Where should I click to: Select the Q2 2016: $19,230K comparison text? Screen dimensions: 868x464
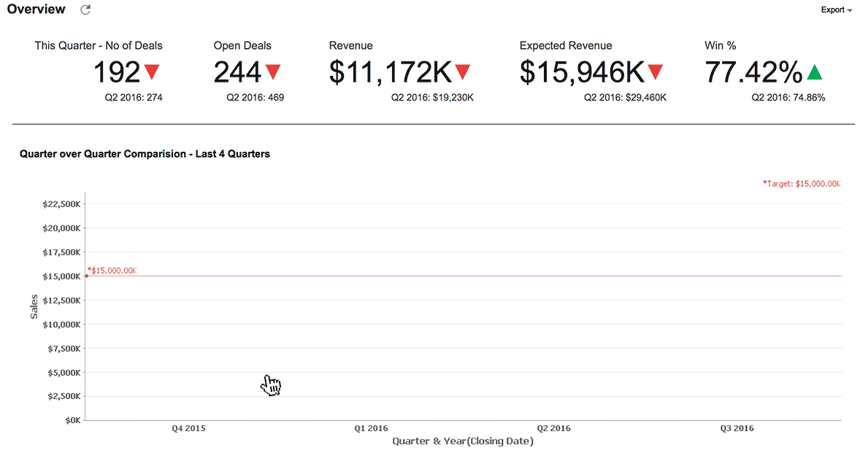[x=433, y=96]
